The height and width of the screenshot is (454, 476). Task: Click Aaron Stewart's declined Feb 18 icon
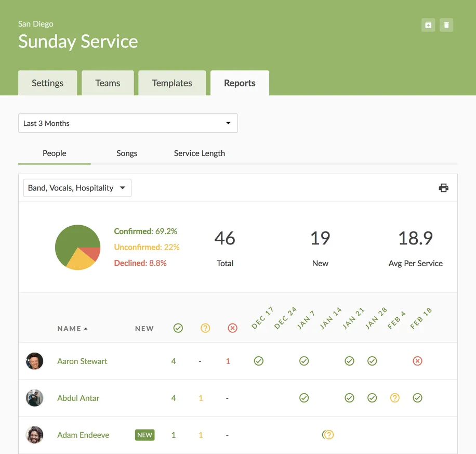(x=417, y=361)
